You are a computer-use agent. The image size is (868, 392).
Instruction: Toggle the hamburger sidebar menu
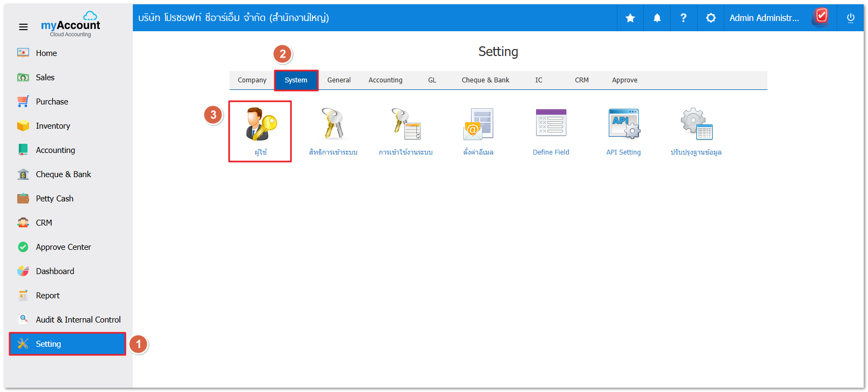[23, 27]
